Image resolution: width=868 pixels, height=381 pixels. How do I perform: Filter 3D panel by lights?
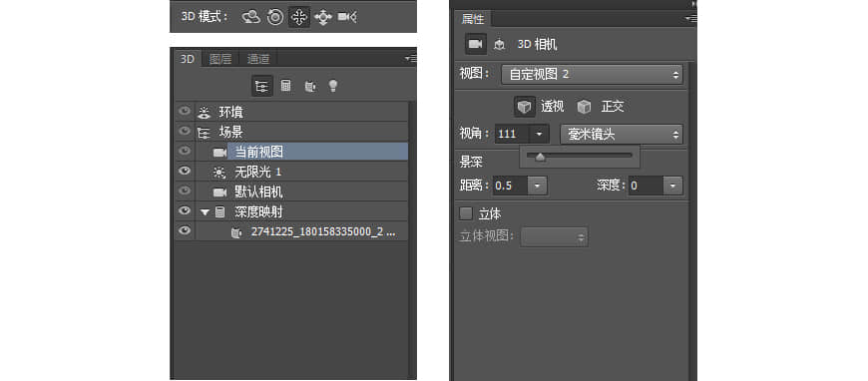tap(332, 86)
